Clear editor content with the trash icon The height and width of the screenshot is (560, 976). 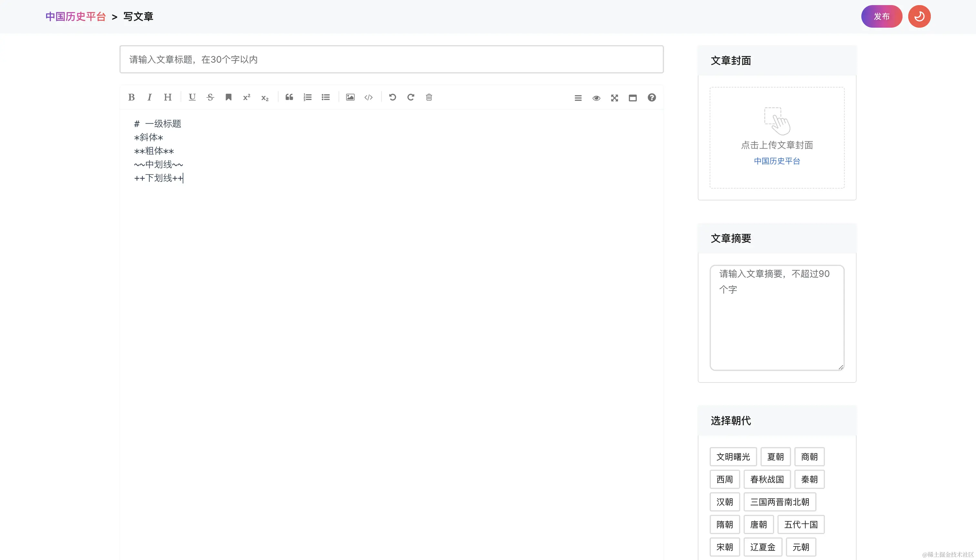tap(429, 97)
